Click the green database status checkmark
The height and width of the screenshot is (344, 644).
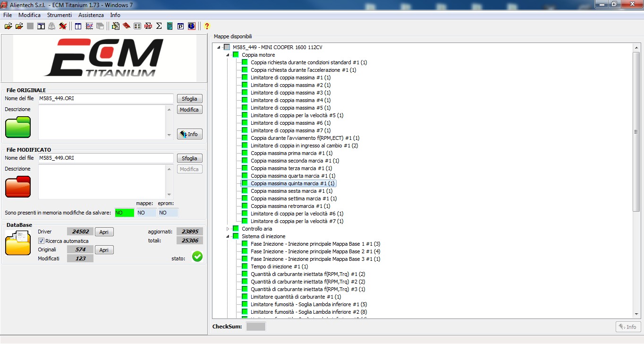coord(197,257)
